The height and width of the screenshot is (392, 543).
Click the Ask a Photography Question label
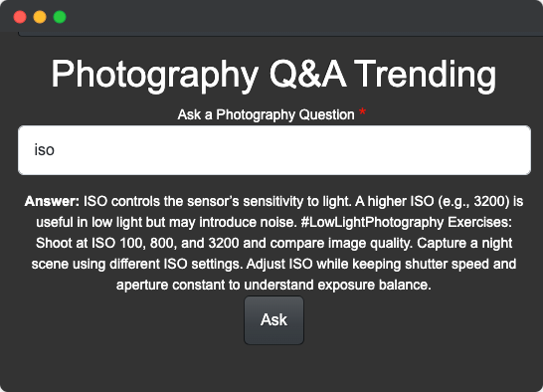pos(266,114)
